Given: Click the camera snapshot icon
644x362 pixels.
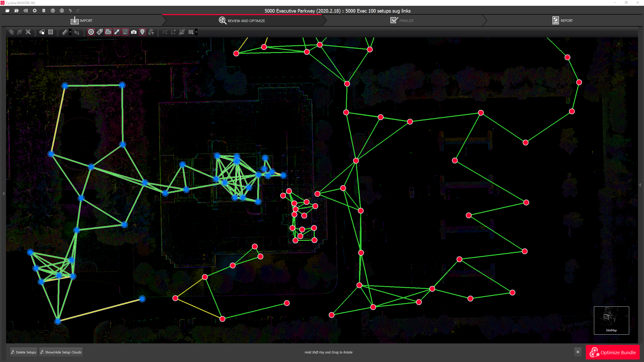Looking at the screenshot, I should coord(134,32).
